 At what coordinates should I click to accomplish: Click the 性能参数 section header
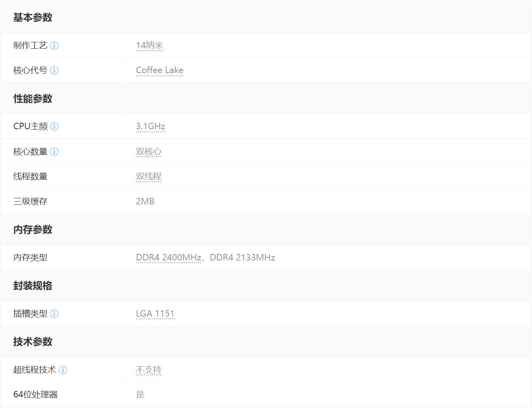pos(33,99)
